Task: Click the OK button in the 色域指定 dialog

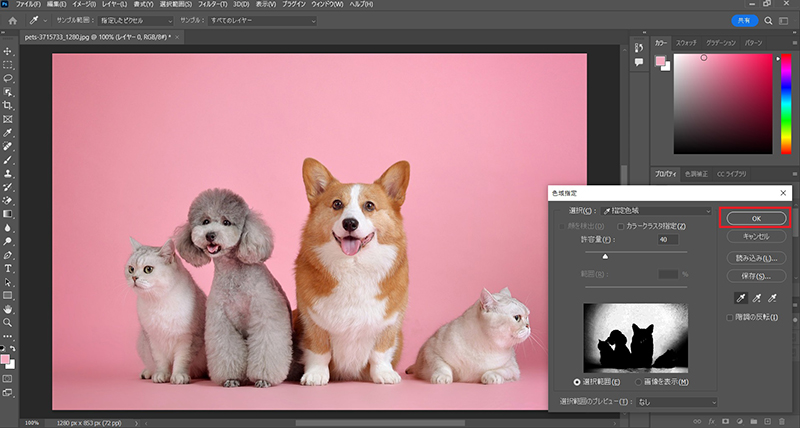Action: [x=756, y=218]
